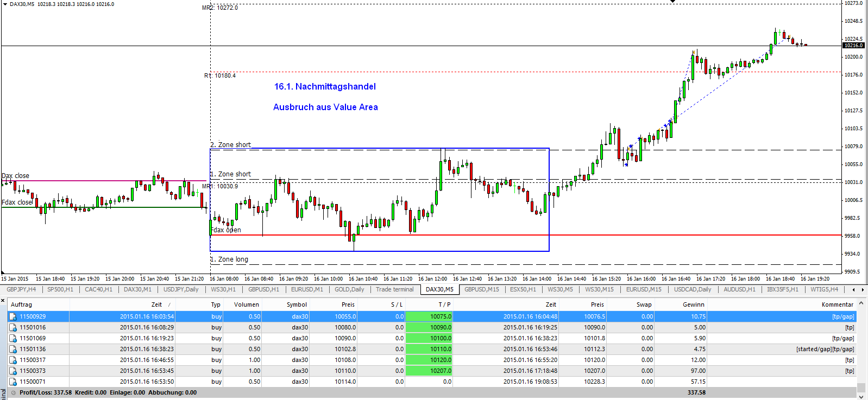Open the Trade terminal tab
The width and height of the screenshot is (868, 400).
point(395,289)
